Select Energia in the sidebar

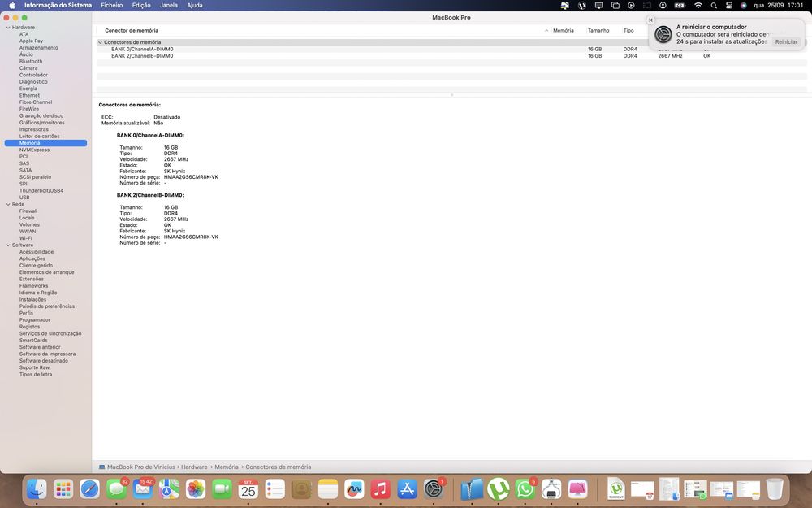click(x=28, y=89)
